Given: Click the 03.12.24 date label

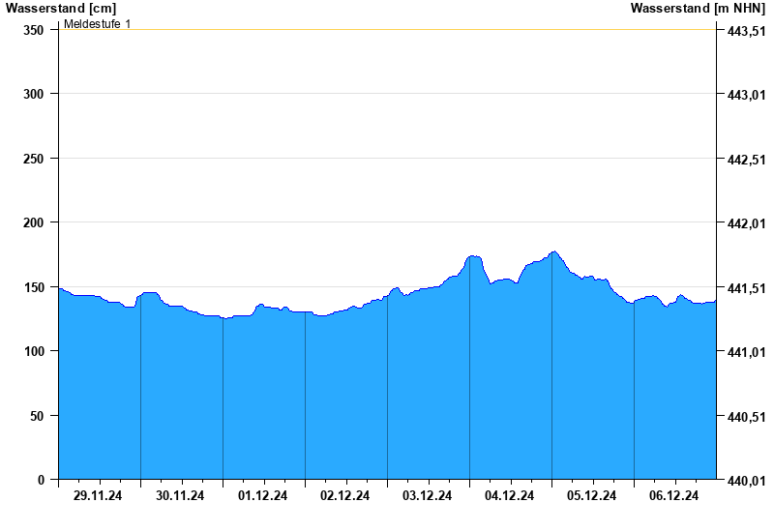Looking at the screenshot, I should [x=428, y=496].
